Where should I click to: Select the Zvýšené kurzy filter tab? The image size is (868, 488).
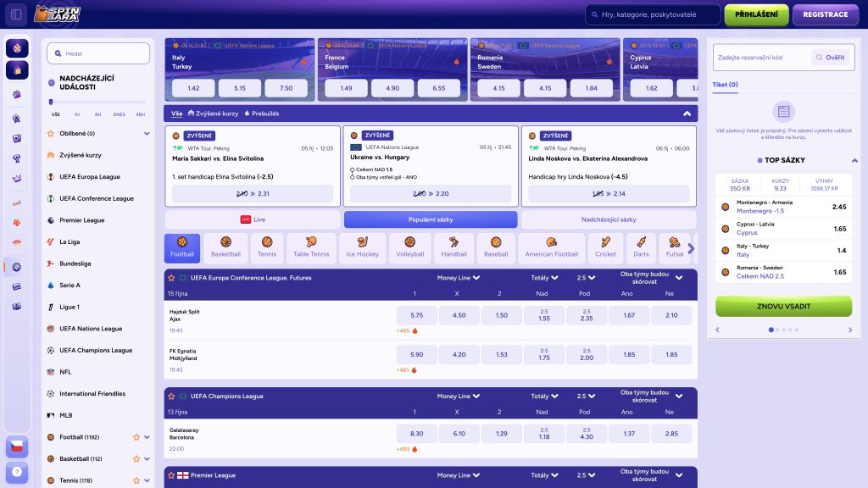coord(213,114)
